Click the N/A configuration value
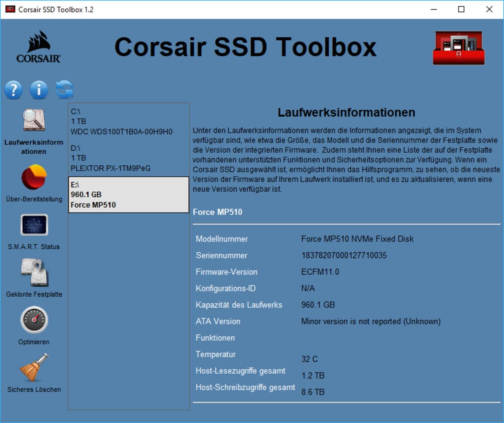Viewport: 504px width, 423px height. click(308, 288)
